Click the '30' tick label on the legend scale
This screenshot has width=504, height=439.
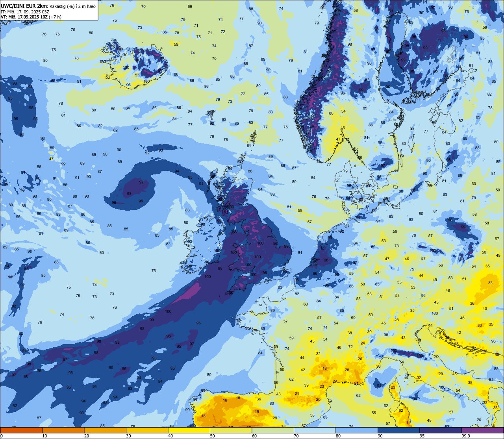[128, 436]
